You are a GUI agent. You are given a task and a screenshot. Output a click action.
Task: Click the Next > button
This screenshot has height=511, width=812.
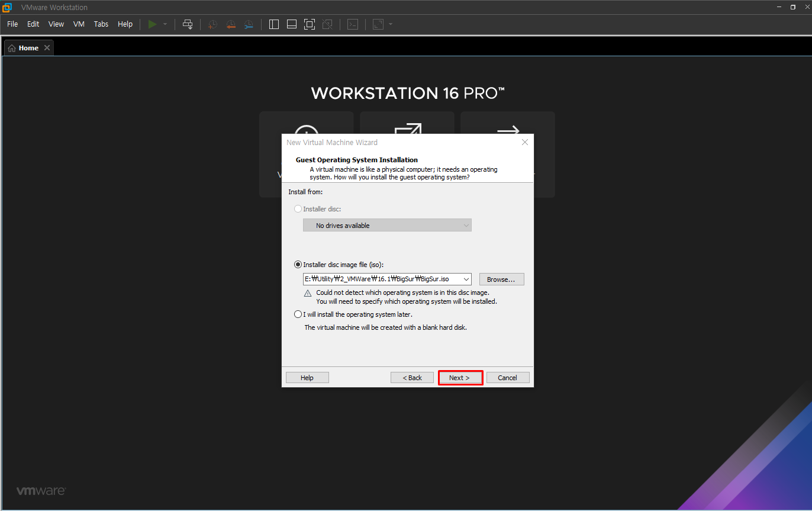[460, 378]
